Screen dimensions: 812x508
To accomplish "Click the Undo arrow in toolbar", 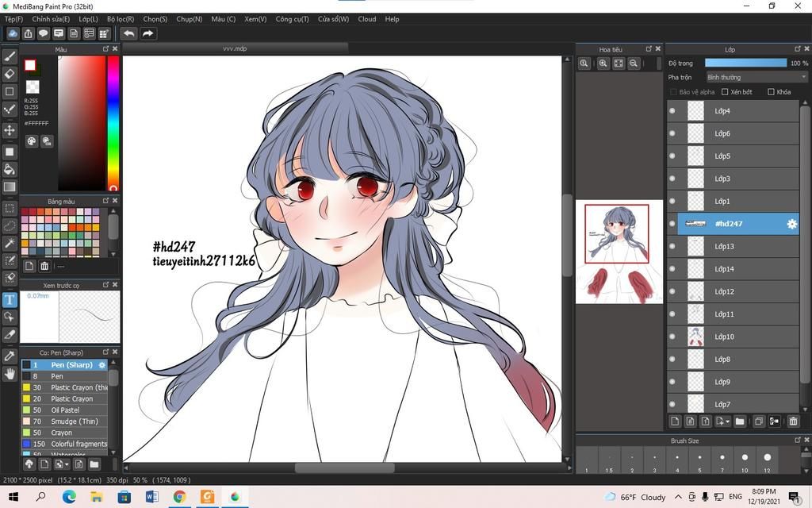I will (x=129, y=33).
